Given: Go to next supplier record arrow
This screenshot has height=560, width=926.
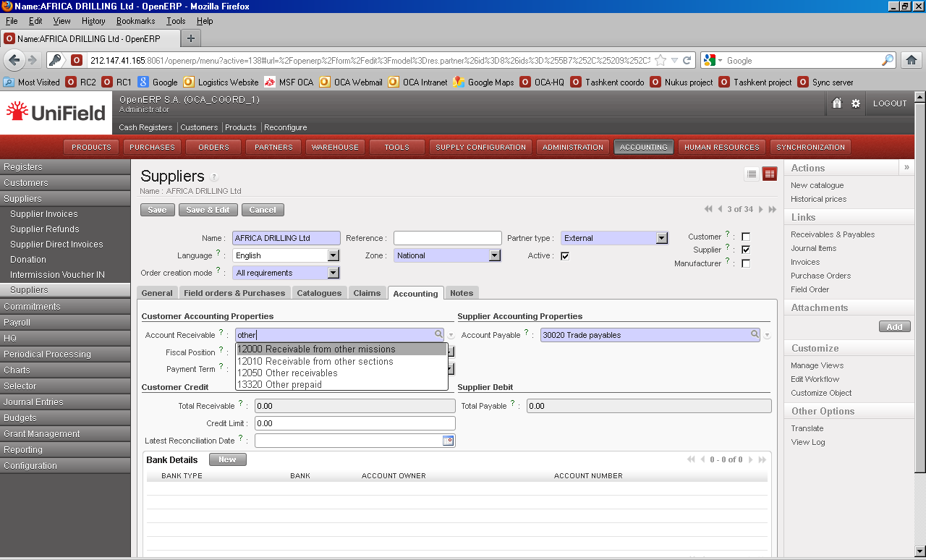Looking at the screenshot, I should 760,209.
